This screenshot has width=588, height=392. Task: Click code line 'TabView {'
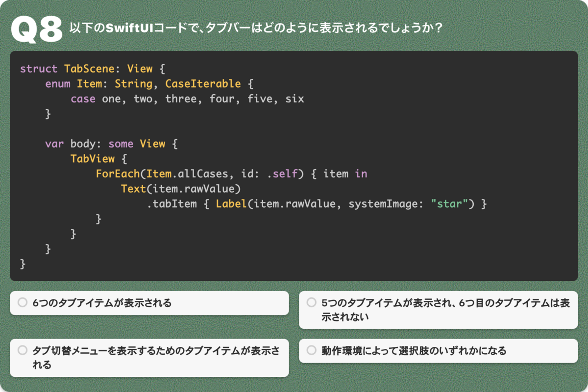click(99, 159)
